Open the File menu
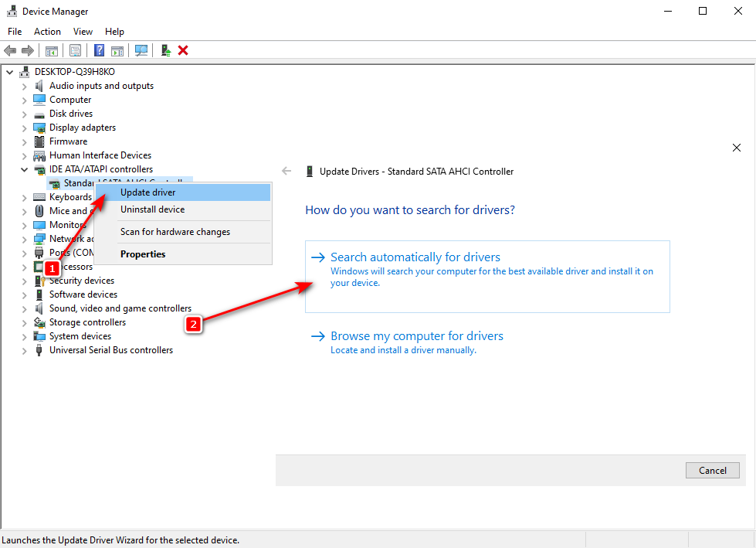The height and width of the screenshot is (548, 756). click(x=15, y=32)
